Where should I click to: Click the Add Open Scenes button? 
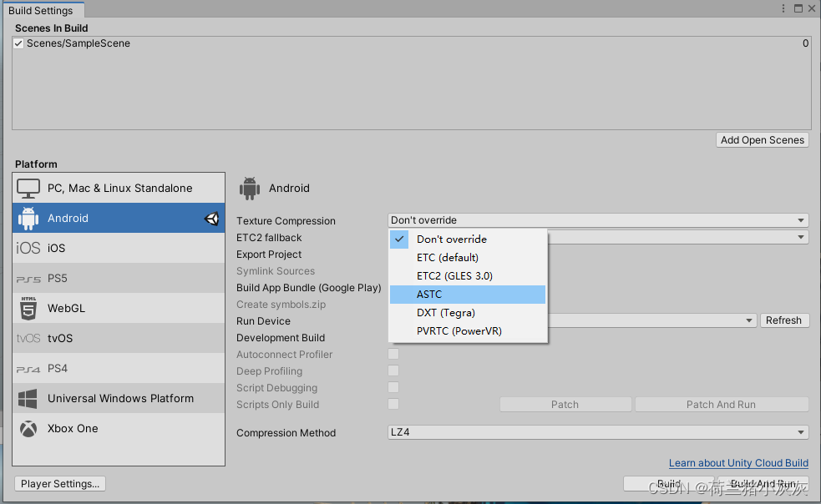tap(763, 139)
